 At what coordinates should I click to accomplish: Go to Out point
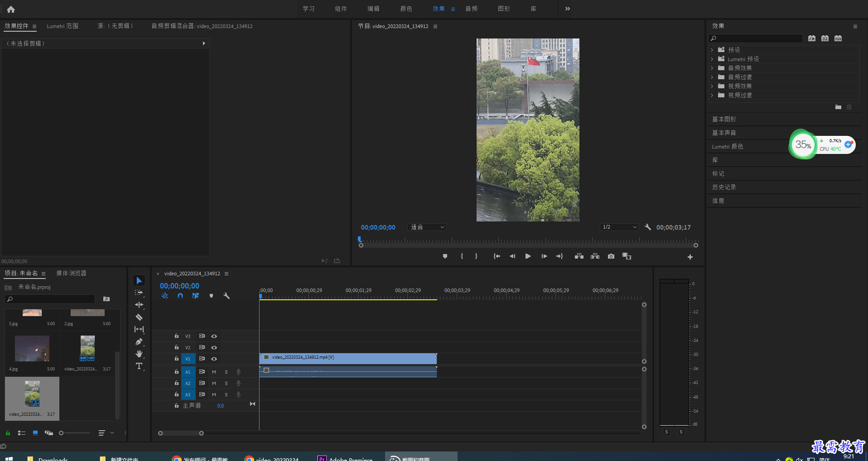559,256
